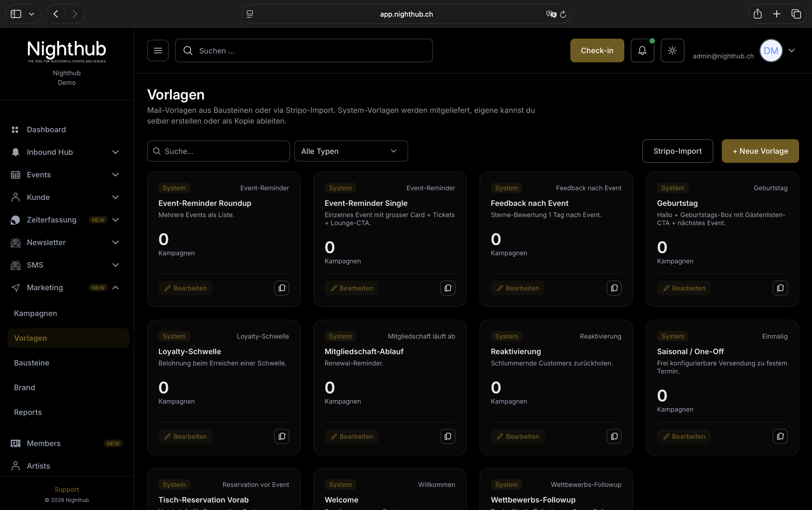Screen dimensions: 812x510
Task: Focus the template Suche field
Action: click(218, 151)
